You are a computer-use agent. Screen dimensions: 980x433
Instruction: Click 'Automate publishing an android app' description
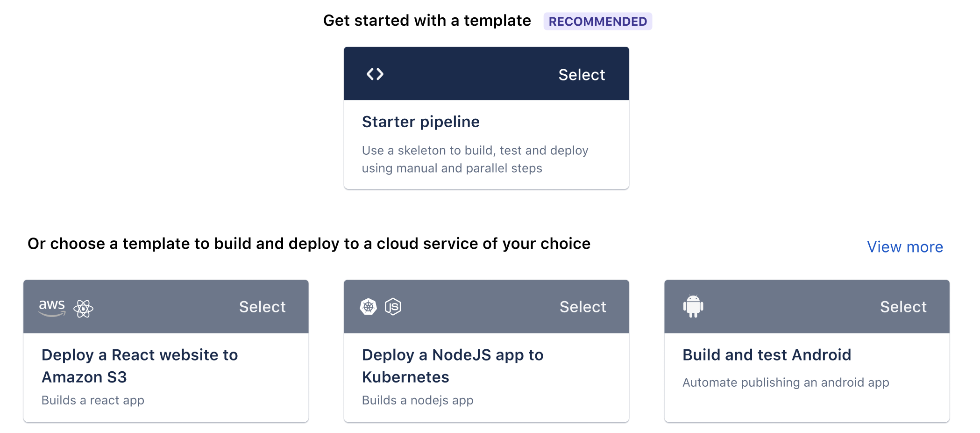coord(785,382)
